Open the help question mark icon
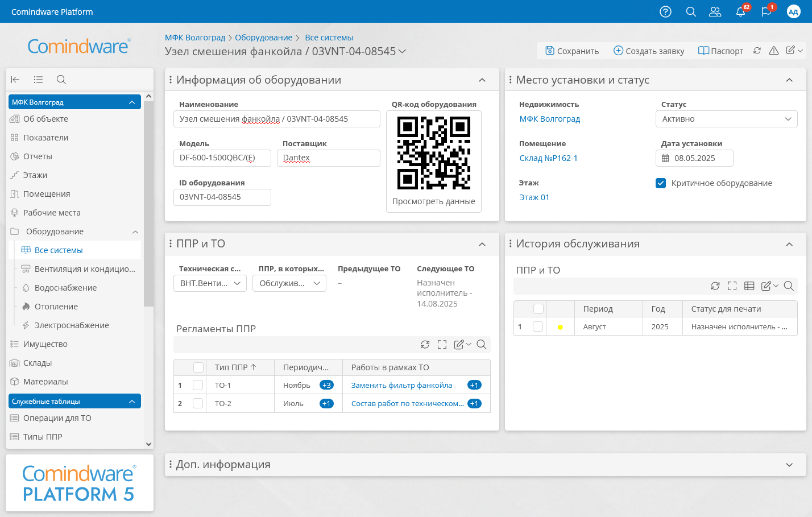This screenshot has height=517, width=812. [x=665, y=12]
